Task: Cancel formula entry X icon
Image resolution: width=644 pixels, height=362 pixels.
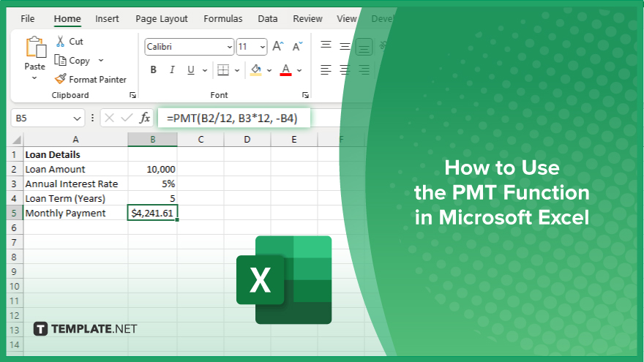Action: pos(109,118)
